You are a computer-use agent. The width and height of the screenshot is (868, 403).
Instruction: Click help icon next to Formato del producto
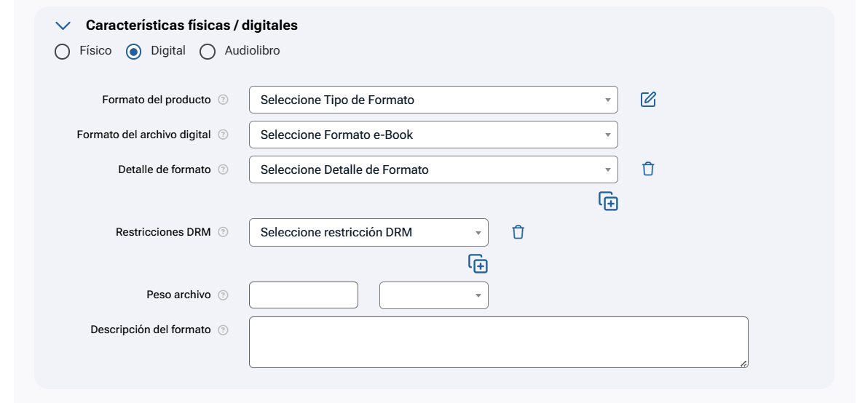(224, 100)
